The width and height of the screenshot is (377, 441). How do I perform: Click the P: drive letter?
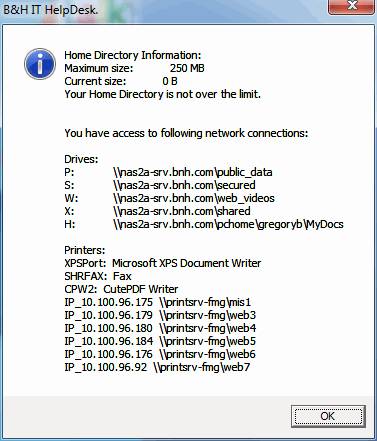[x=69, y=172]
